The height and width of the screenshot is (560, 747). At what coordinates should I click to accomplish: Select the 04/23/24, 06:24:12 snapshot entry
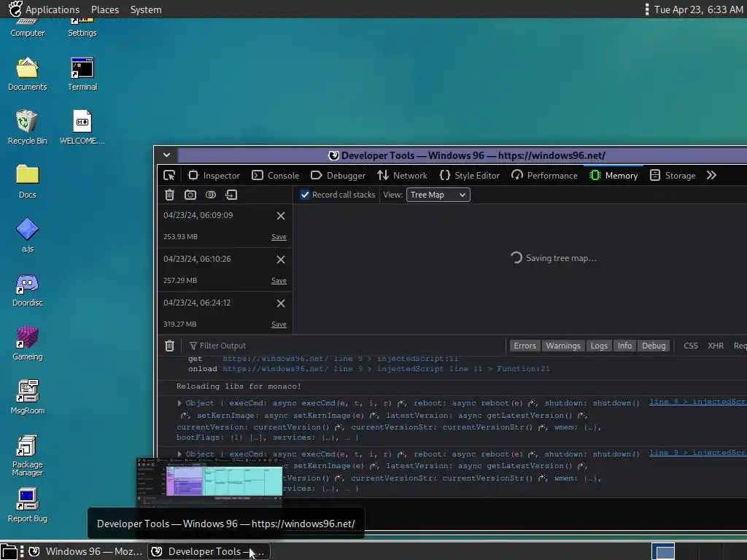(225, 313)
